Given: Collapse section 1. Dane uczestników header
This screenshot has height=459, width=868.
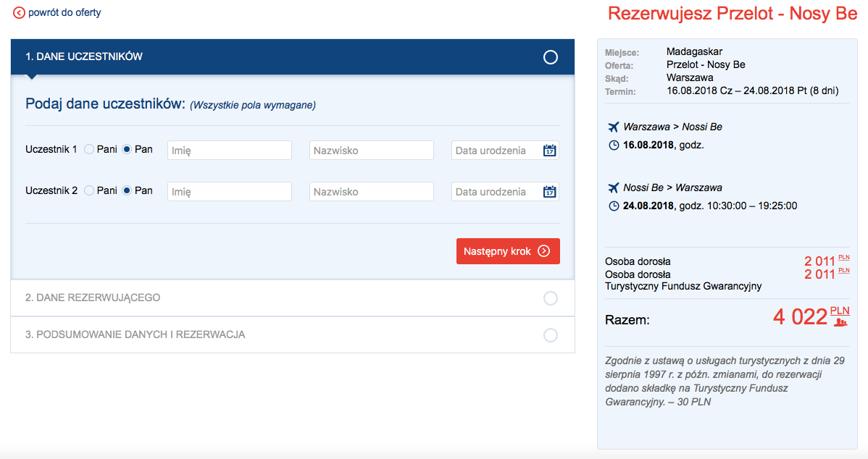Looking at the screenshot, I should 292,57.
